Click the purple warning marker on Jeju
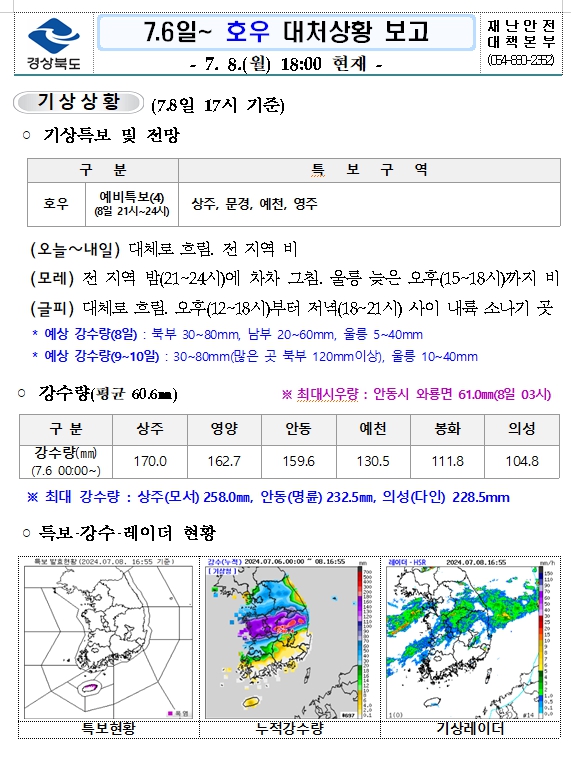 [x=89, y=687]
